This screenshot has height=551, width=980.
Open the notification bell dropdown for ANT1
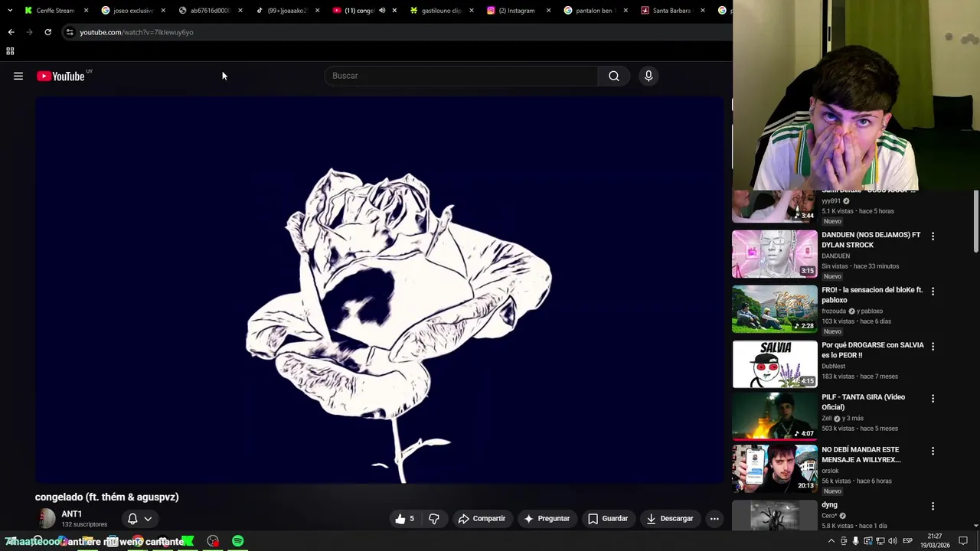click(x=139, y=518)
